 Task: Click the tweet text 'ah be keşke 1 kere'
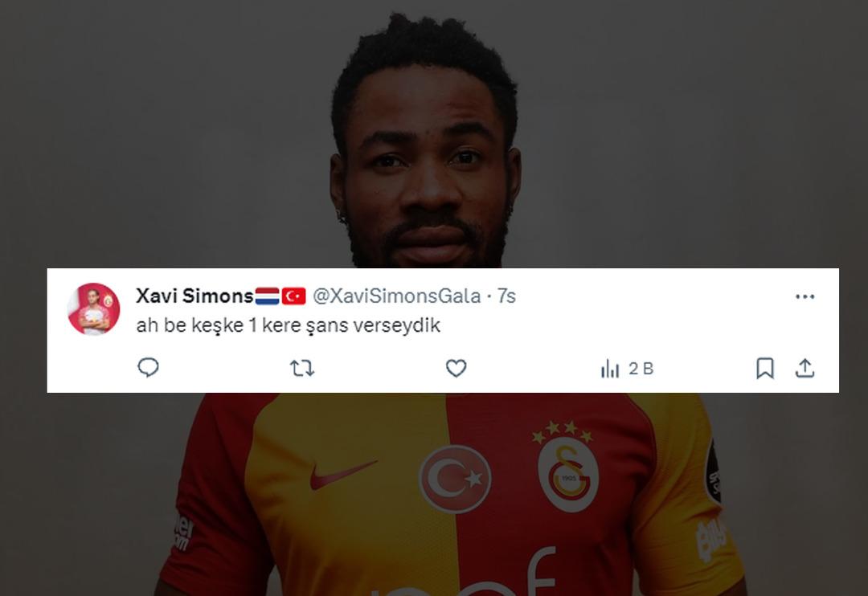coord(219,325)
